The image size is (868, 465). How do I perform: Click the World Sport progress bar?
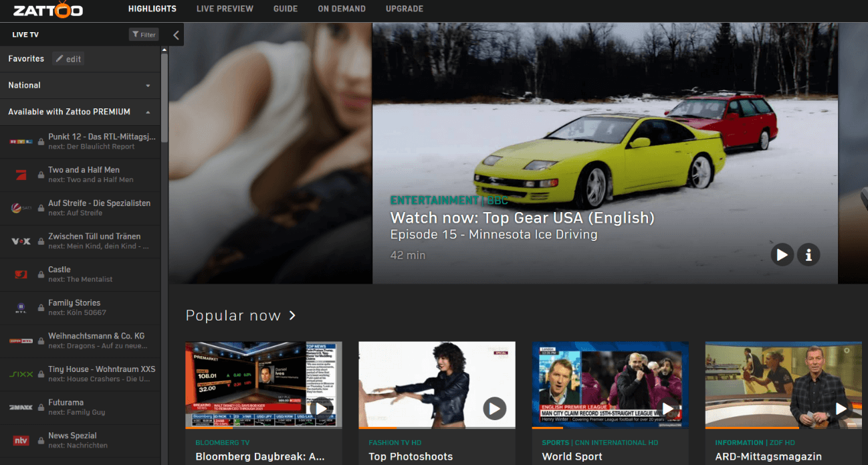click(610, 428)
